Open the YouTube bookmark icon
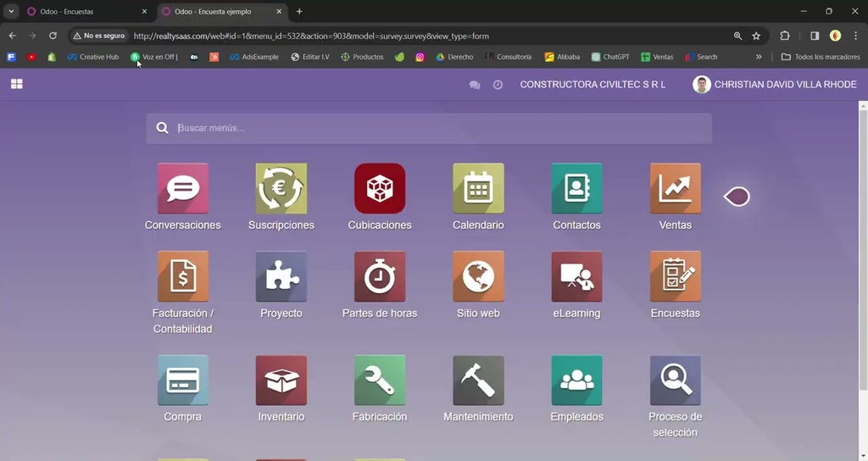Screen dimensions: 868x461 pos(31,57)
